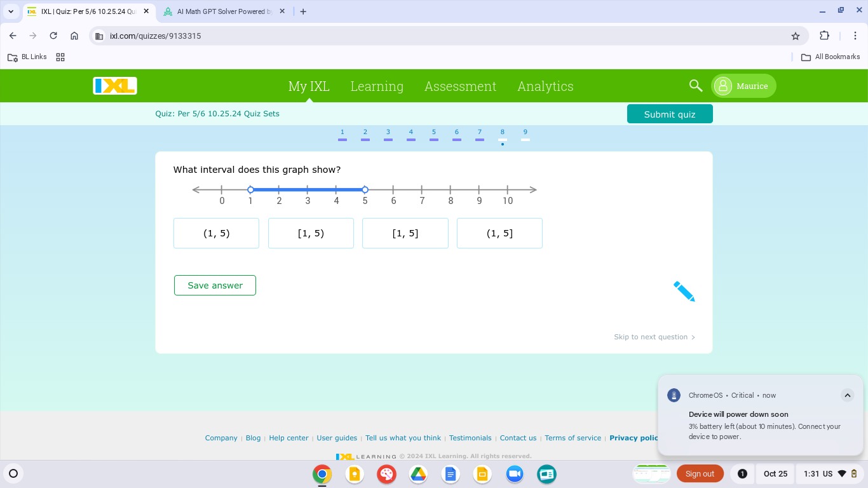This screenshot has width=868, height=488.
Task: Open the BL Links bookmark folder
Action: (27, 57)
